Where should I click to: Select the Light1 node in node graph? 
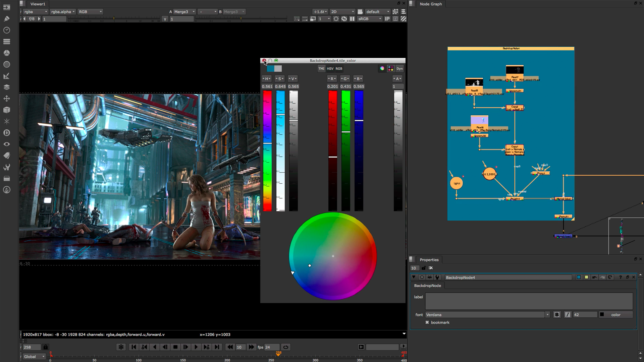[x=457, y=183]
